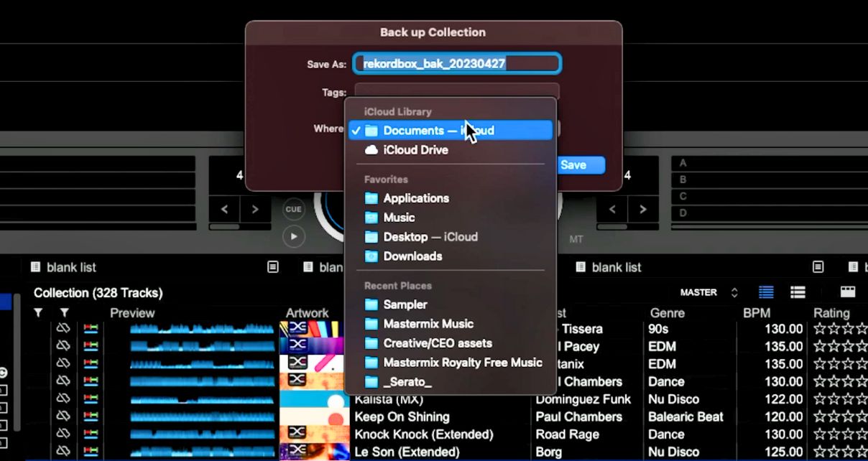Click rating stars of Dominguez Funk track
Screen dimensions: 868x461
[x=840, y=399]
